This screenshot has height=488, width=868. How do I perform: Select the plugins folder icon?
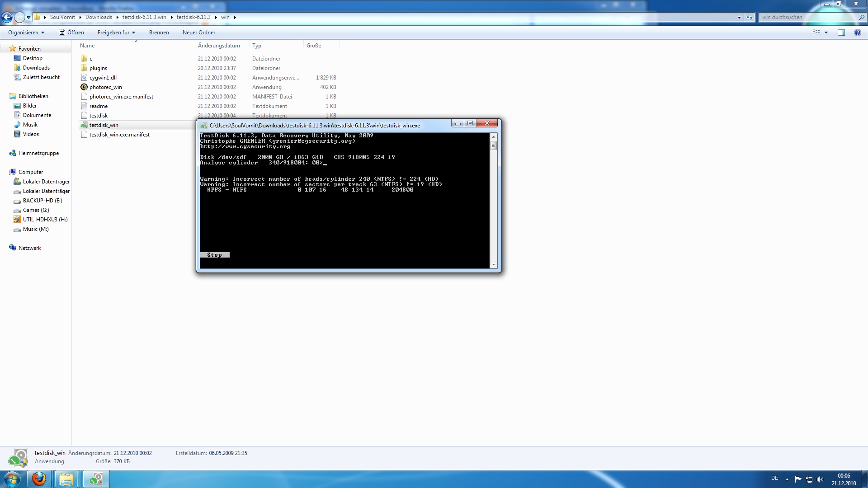(x=84, y=68)
